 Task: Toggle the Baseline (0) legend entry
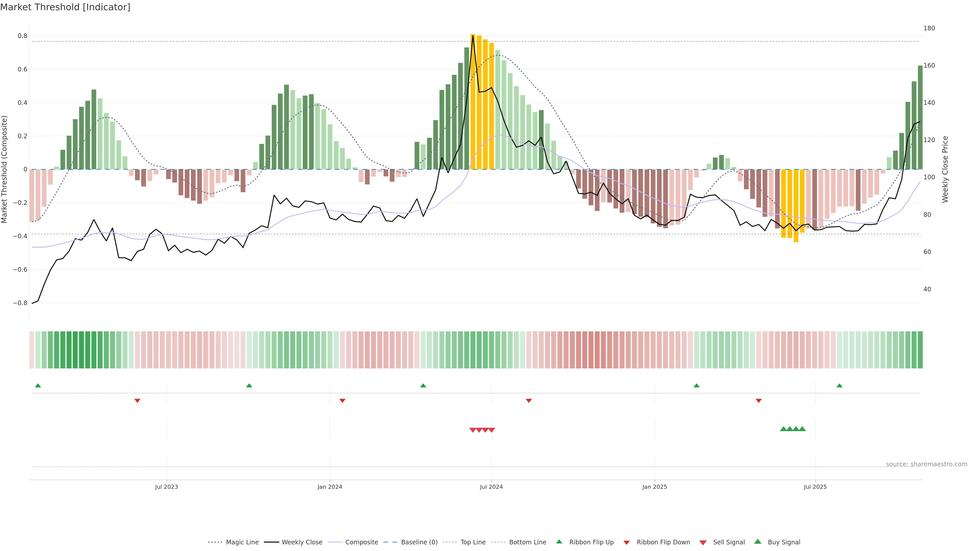419,542
